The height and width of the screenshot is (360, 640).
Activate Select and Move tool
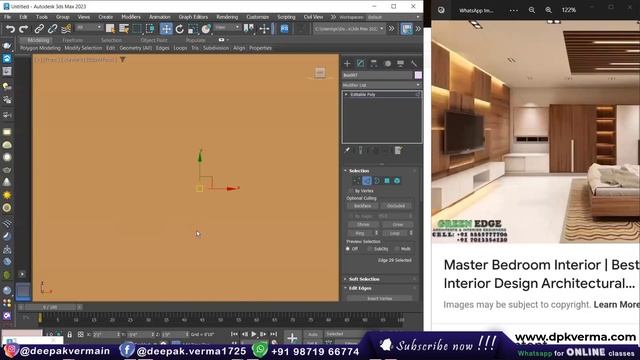click(166, 29)
